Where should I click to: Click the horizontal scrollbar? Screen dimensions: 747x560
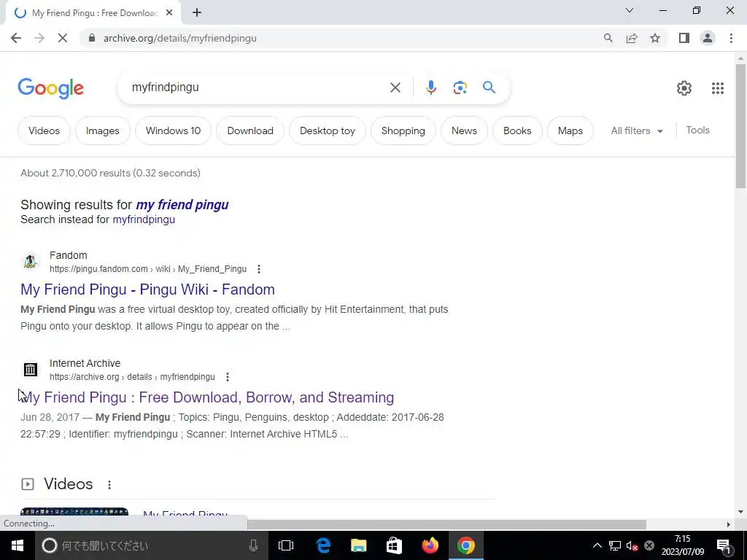pos(446,524)
